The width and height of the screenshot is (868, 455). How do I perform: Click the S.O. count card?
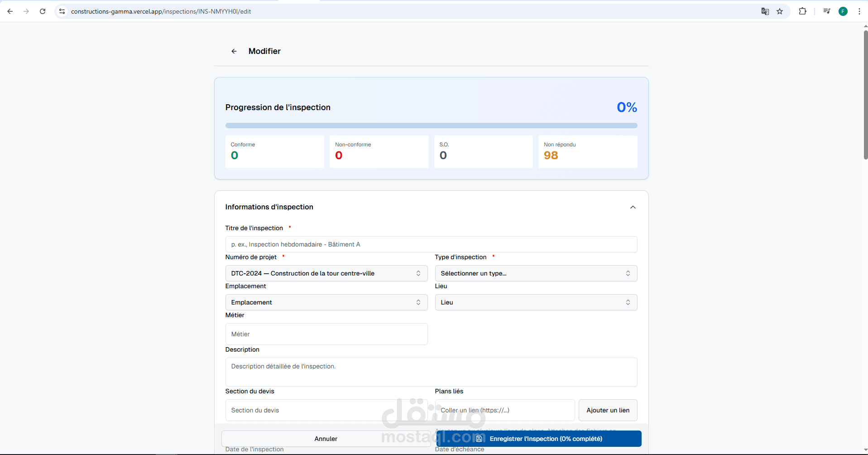click(x=484, y=152)
